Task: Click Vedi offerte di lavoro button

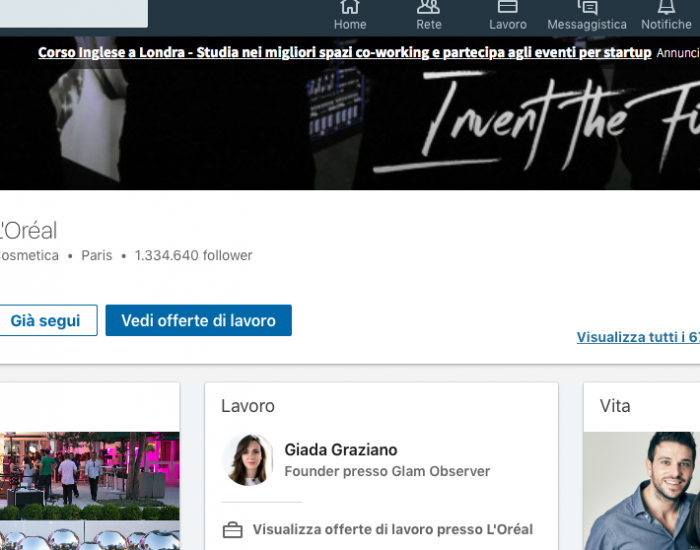Action: click(x=199, y=321)
